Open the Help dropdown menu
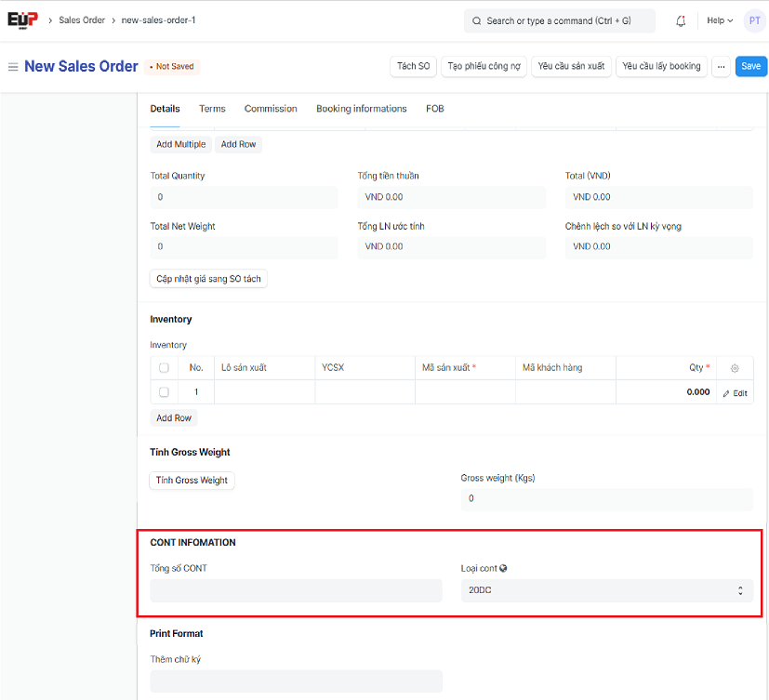769x700 pixels. 719,20
